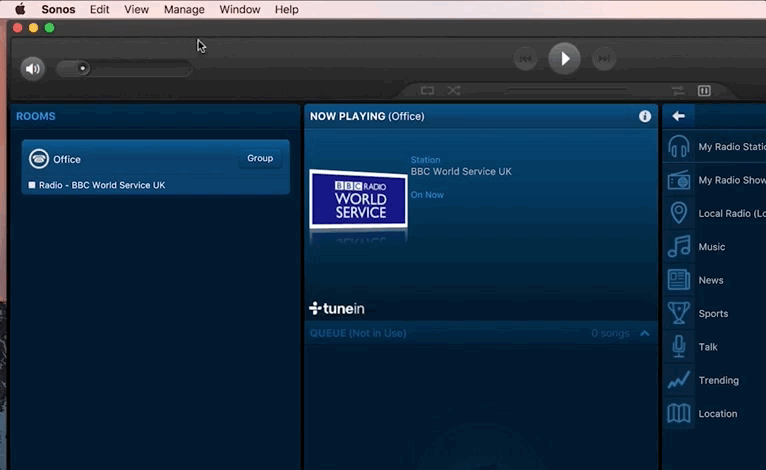The image size is (766, 470).
Task: Click the 0 songs queue count
Action: pos(610,333)
